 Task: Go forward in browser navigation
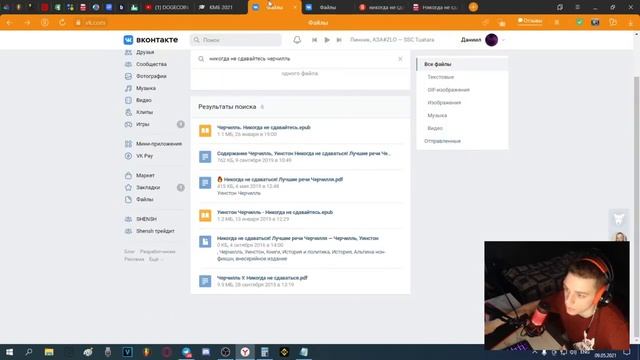[27, 22]
